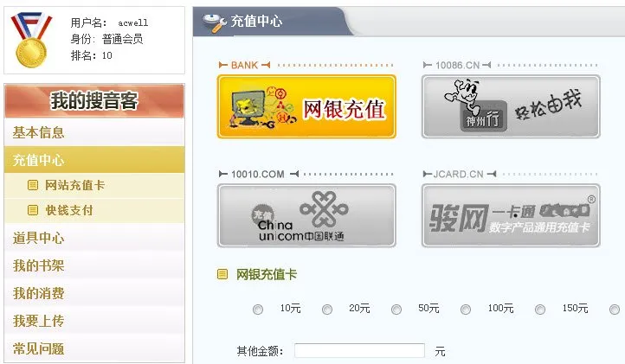Click the list icon beside 网站充值卡
The width and height of the screenshot is (625, 364).
click(x=33, y=185)
